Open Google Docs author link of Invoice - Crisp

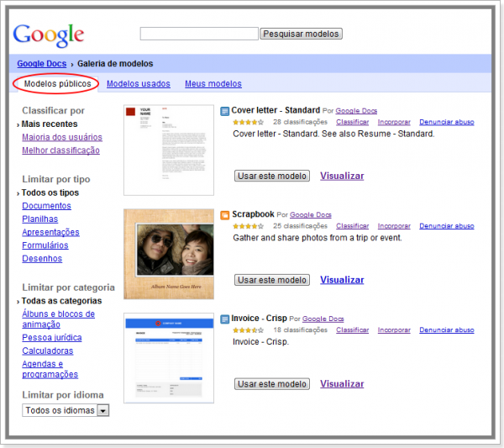point(323,319)
